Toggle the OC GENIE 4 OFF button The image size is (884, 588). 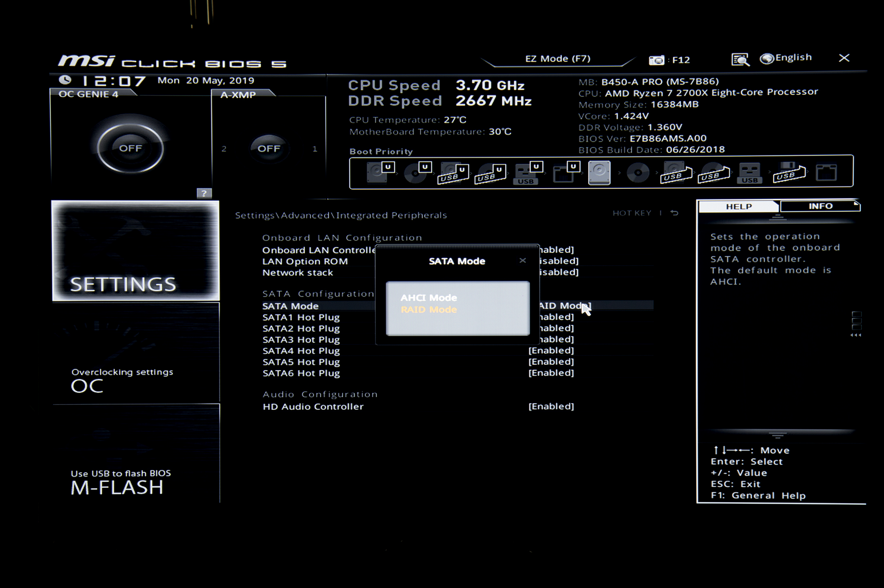[130, 148]
